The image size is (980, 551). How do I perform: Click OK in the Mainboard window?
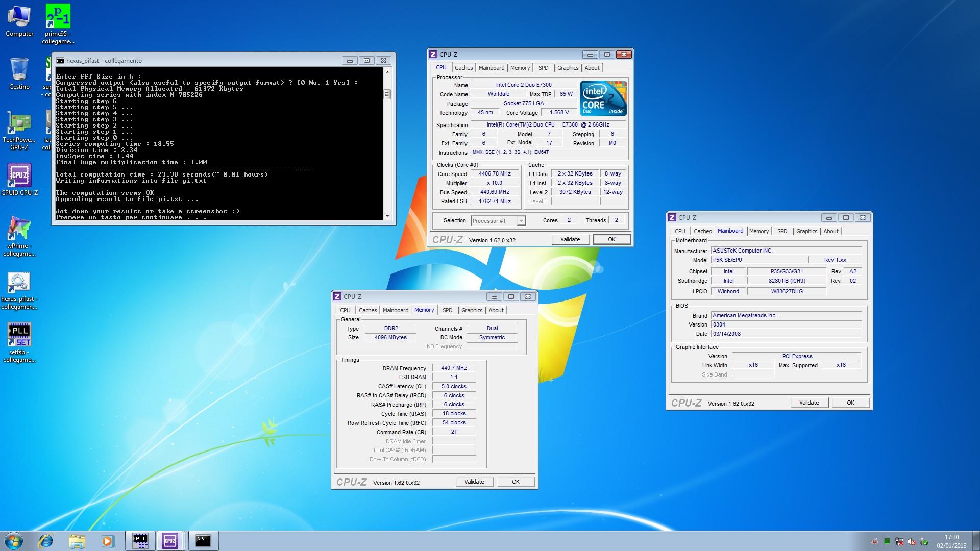(851, 403)
